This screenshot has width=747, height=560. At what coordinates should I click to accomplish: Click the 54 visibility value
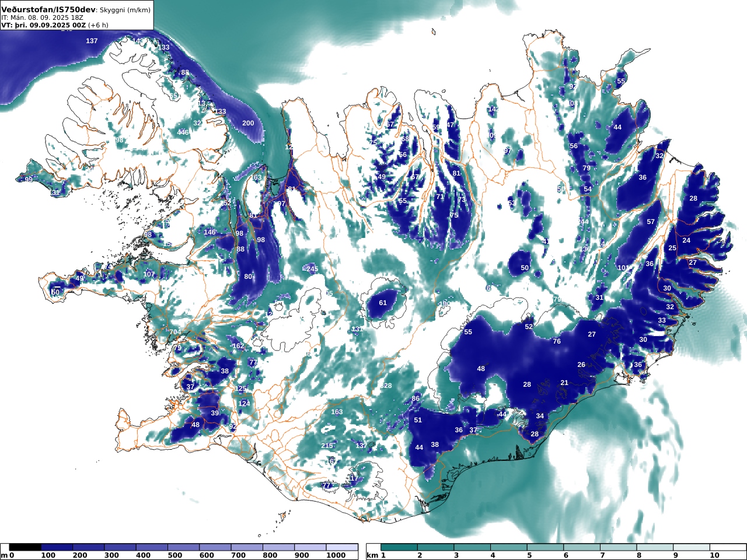(588, 189)
